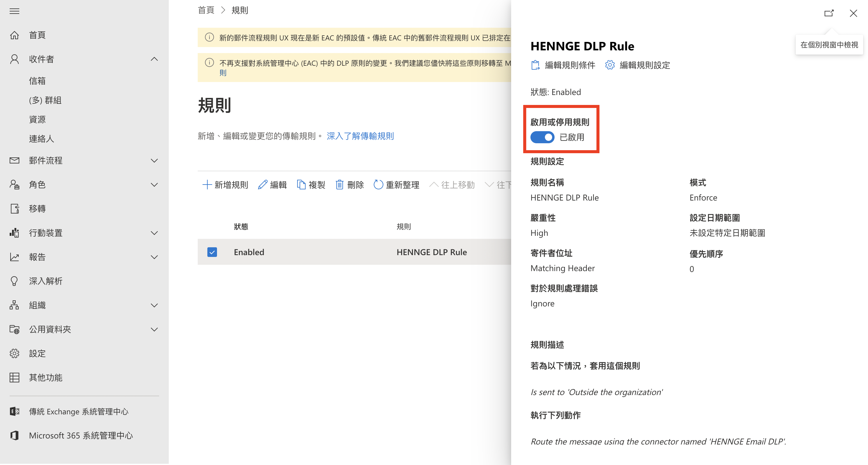Open 連絡人 under 收件者
This screenshot has width=868, height=465.
pyautogui.click(x=42, y=139)
